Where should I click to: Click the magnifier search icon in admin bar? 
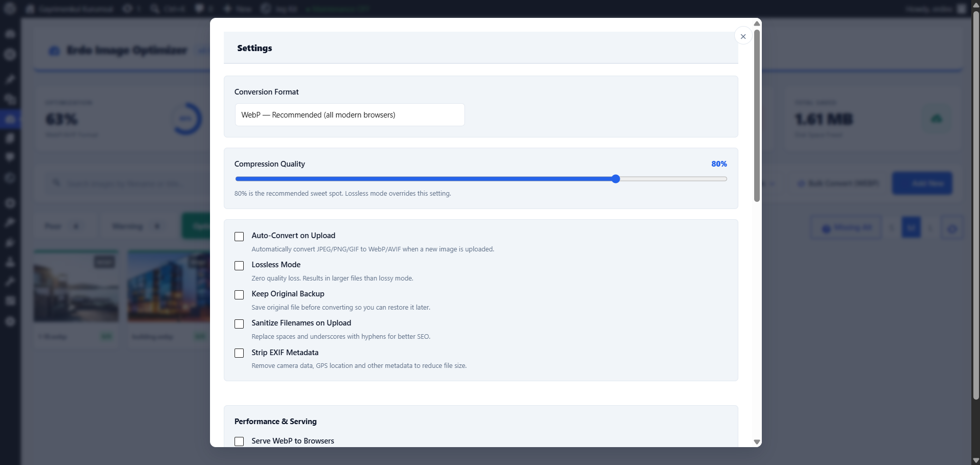[x=155, y=9]
